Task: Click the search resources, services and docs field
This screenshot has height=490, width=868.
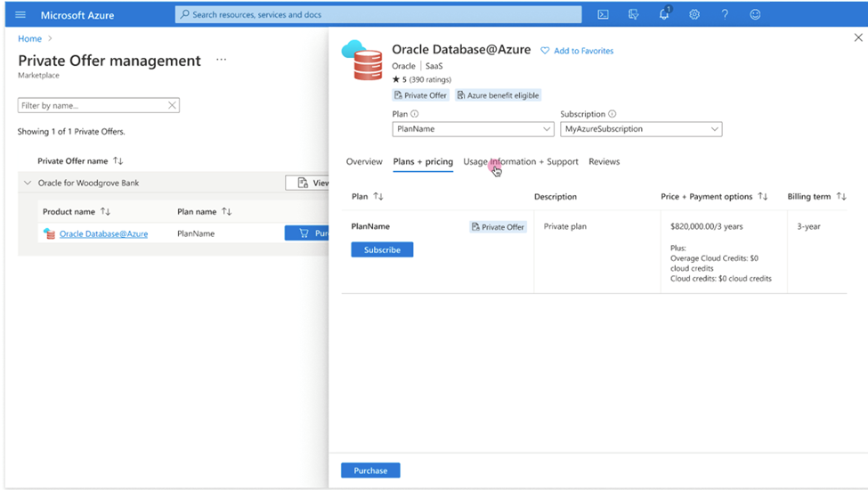Action: tap(378, 15)
